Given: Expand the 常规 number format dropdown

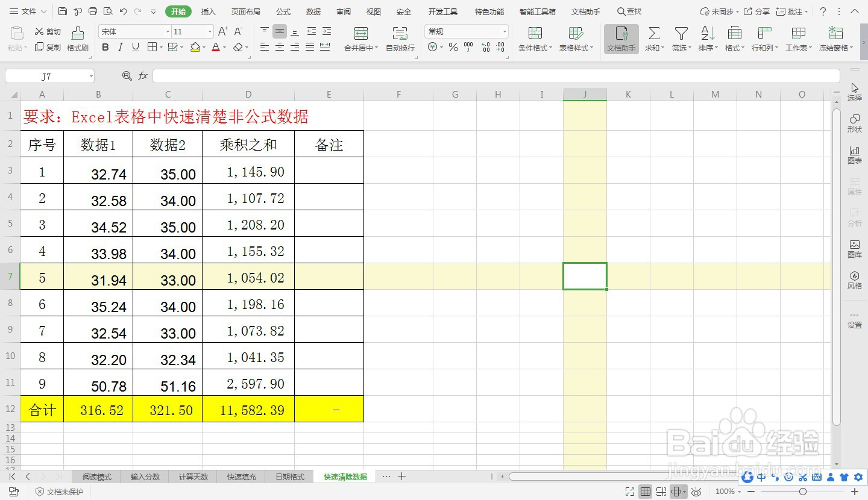Looking at the screenshot, I should (504, 31).
